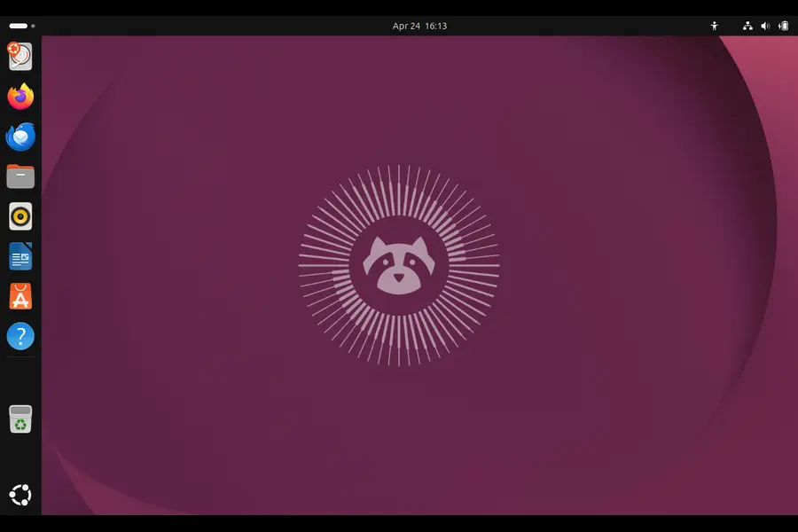Toggle the accessibility menu open

point(715,25)
